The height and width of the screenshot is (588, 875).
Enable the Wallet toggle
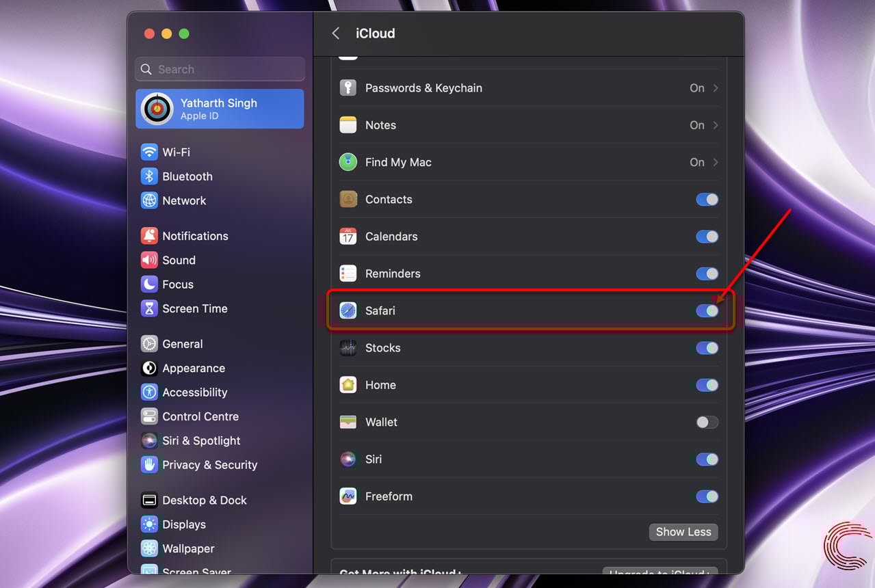(707, 422)
